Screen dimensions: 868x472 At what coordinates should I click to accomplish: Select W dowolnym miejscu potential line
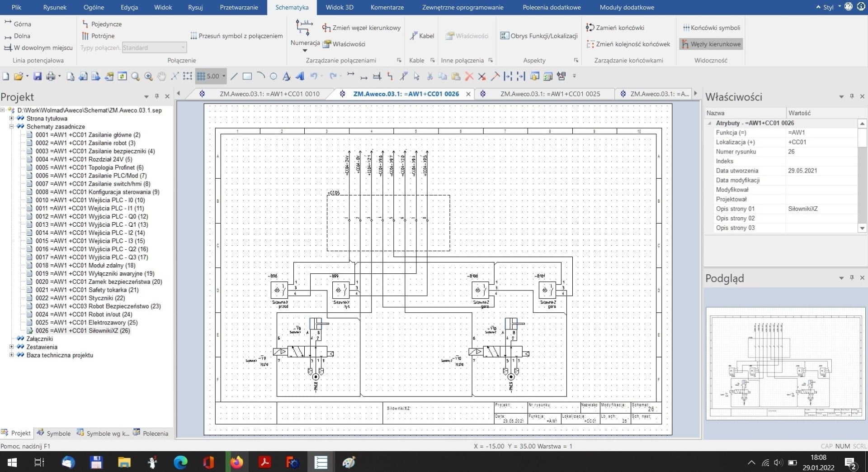point(38,48)
